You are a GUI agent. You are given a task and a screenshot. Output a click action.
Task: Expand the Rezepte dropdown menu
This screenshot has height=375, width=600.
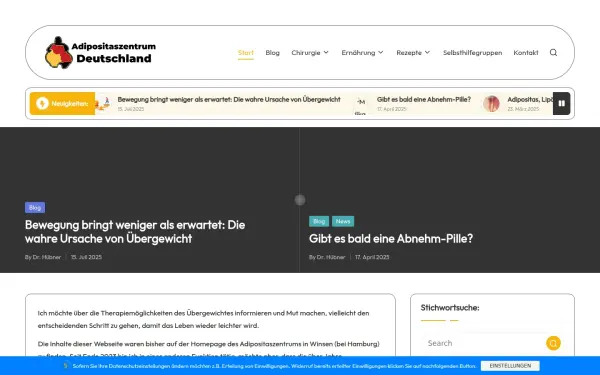click(x=413, y=52)
